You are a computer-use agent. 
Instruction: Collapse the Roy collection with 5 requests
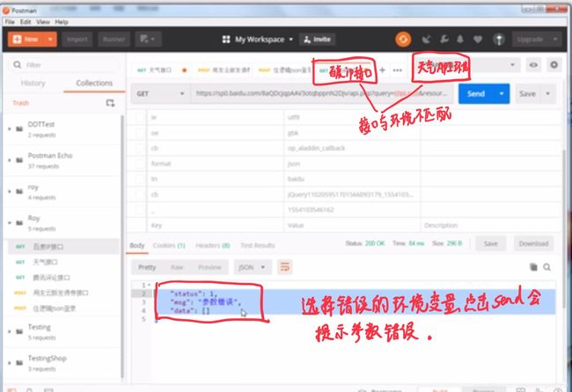(x=10, y=223)
